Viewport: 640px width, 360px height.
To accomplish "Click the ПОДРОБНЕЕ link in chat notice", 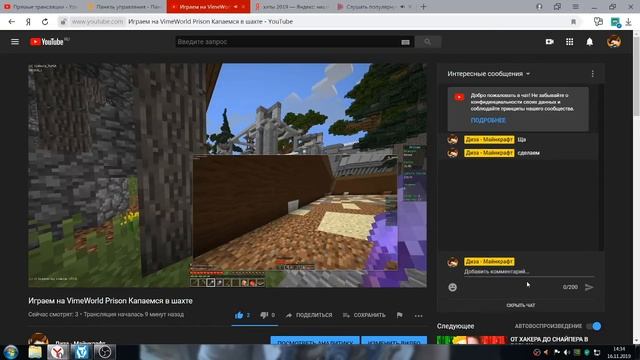I will pos(488,120).
